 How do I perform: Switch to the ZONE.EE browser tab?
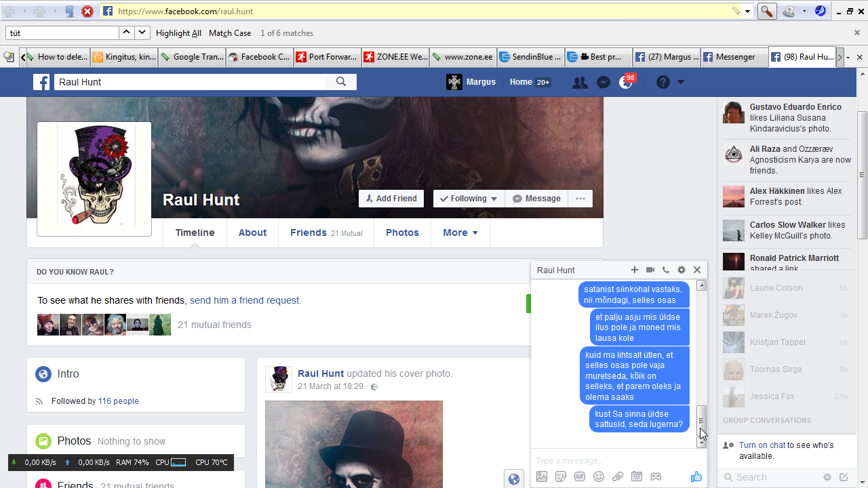tap(395, 57)
